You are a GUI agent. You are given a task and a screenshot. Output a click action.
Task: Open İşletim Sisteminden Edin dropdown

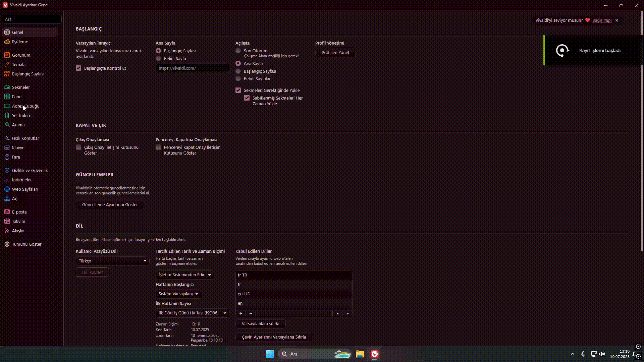point(184,275)
